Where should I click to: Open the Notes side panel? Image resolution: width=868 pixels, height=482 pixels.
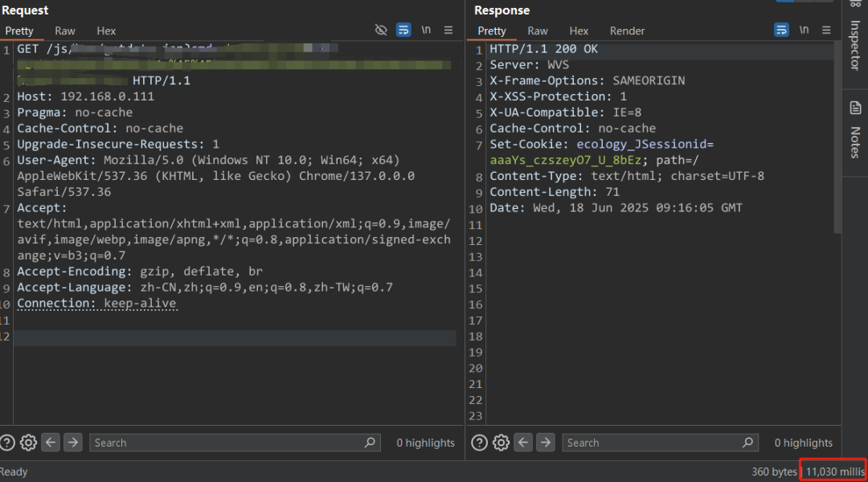point(855,142)
